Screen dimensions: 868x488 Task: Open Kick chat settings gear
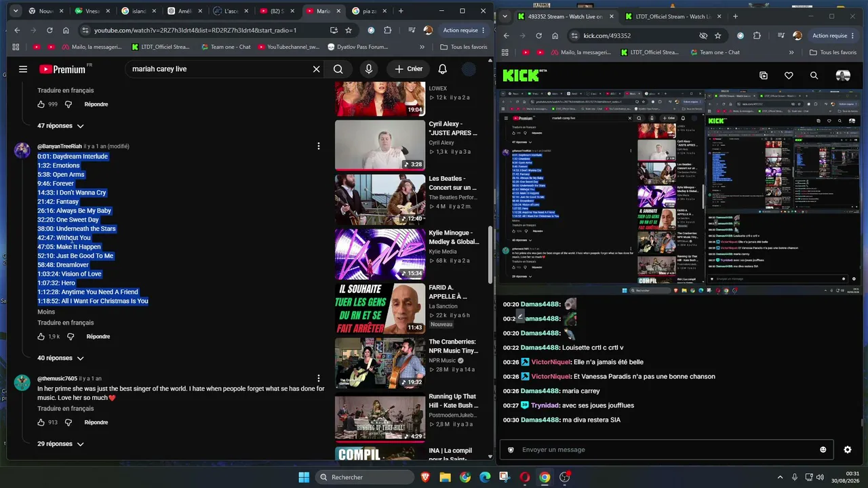tap(847, 450)
